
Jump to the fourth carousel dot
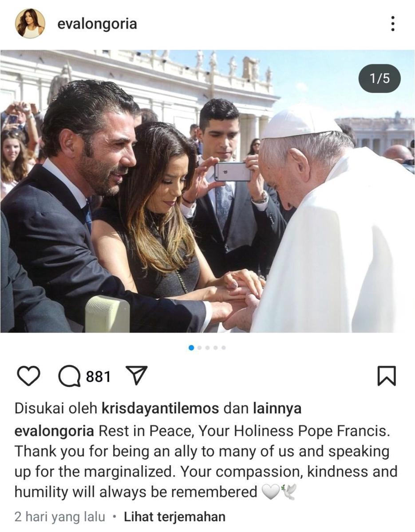(215, 348)
